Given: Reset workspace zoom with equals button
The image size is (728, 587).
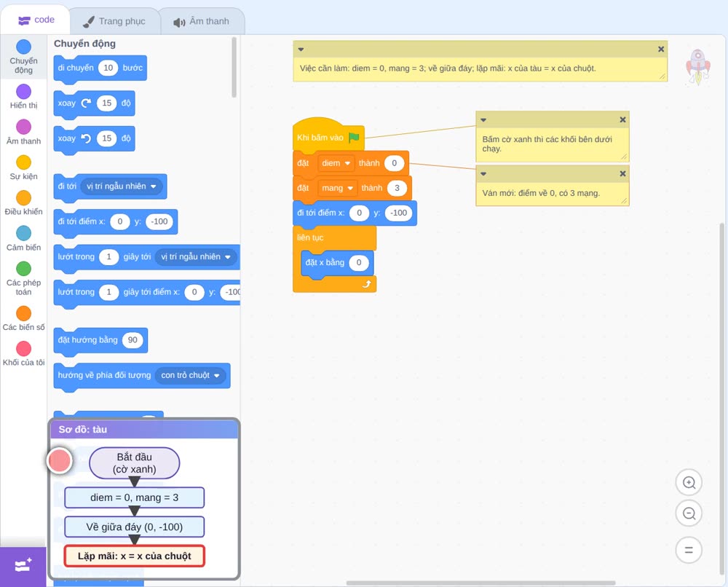Looking at the screenshot, I should pyautogui.click(x=689, y=550).
